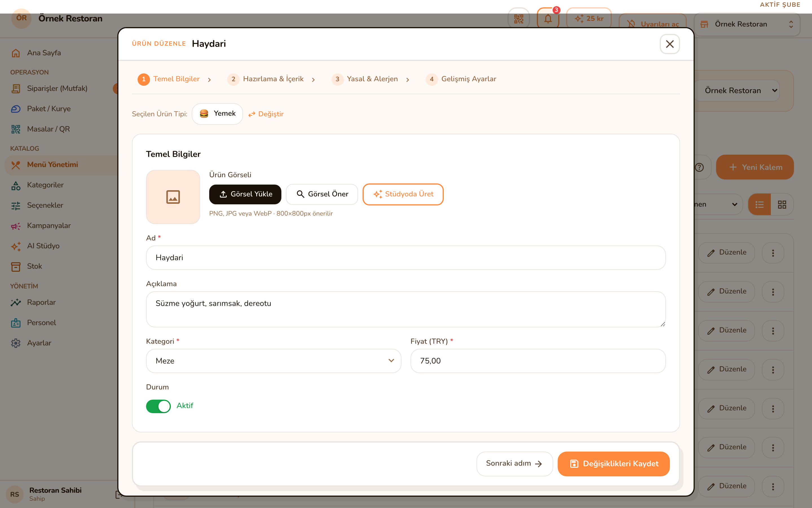Click the Açıklama text area
The image size is (812, 508).
pyautogui.click(x=406, y=309)
